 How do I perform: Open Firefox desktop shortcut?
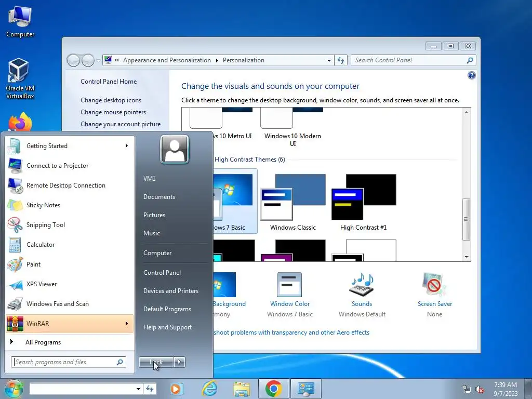tap(20, 122)
